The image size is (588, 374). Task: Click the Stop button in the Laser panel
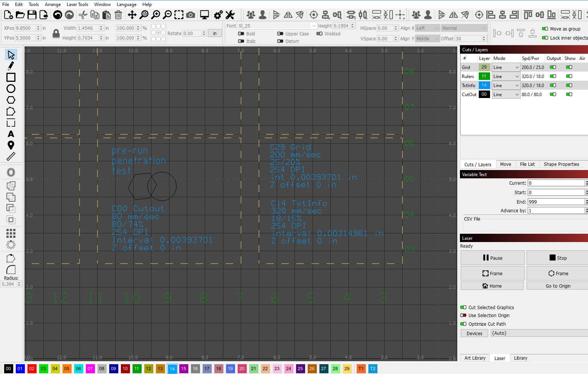(556, 258)
